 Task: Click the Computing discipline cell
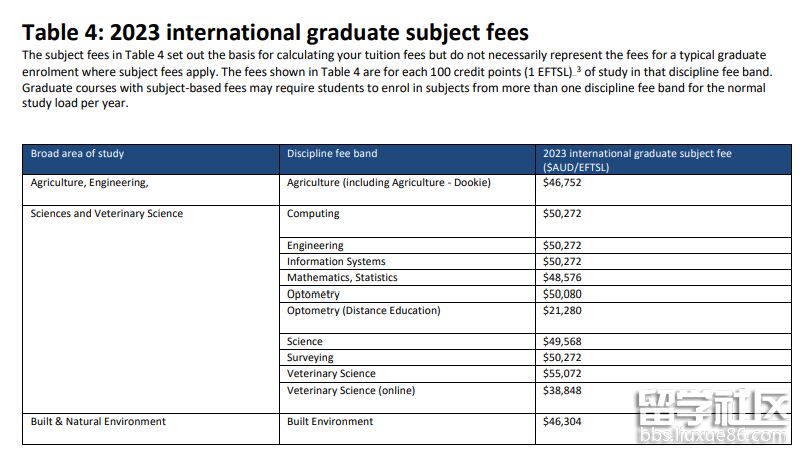click(313, 213)
